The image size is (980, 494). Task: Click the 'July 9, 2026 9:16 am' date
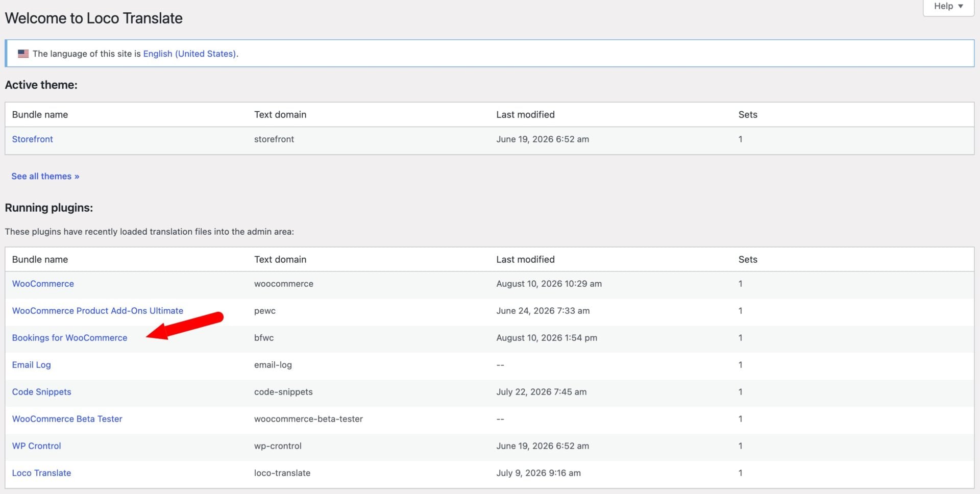point(538,473)
